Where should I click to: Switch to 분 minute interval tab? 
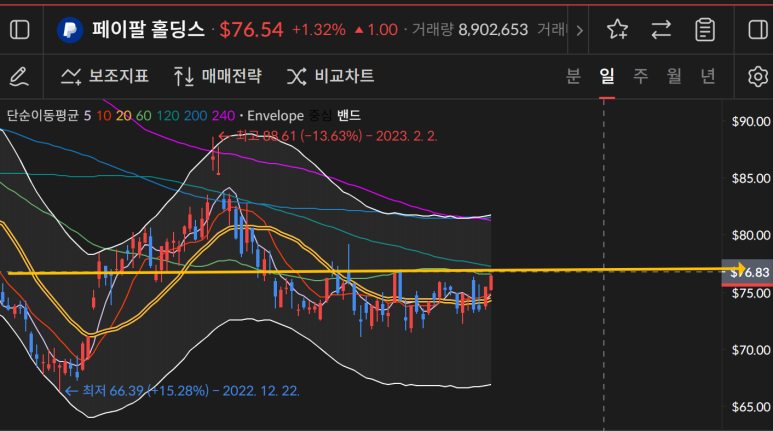573,76
